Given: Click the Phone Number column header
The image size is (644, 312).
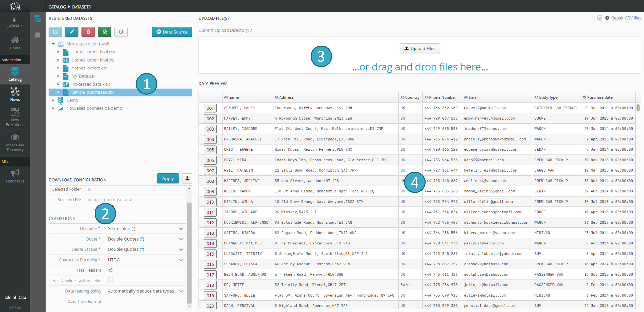Looking at the screenshot, I should [442, 97].
